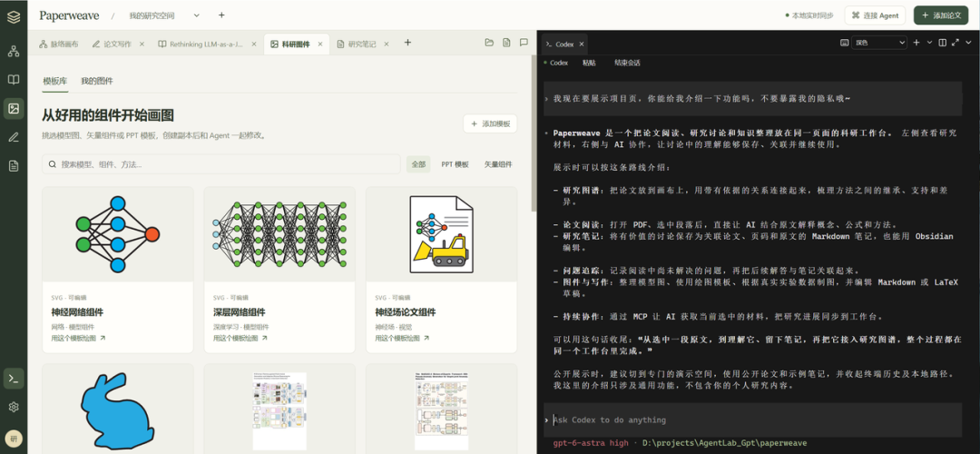Switch to Rethinking LLM-as-a-J... tab
980x454 pixels.
point(201,44)
